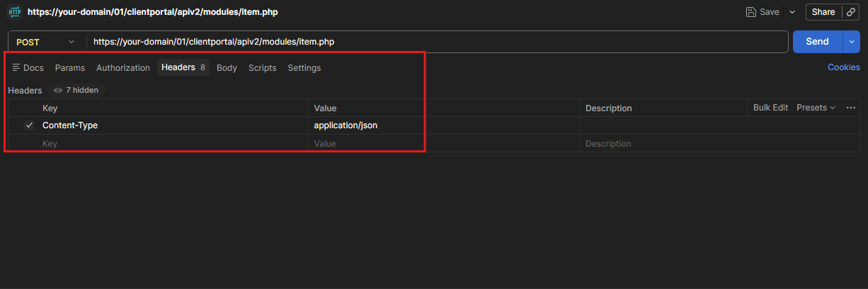
Task: Open the Cookies link
Action: [x=844, y=67]
